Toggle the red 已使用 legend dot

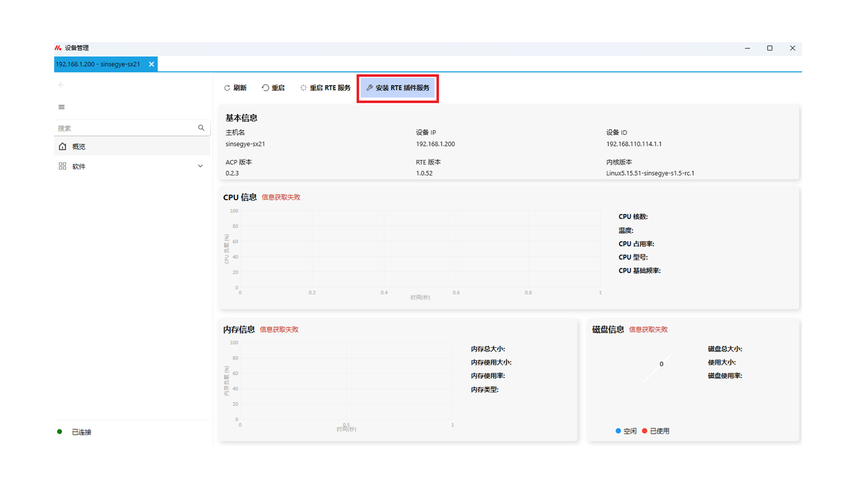[x=645, y=431]
